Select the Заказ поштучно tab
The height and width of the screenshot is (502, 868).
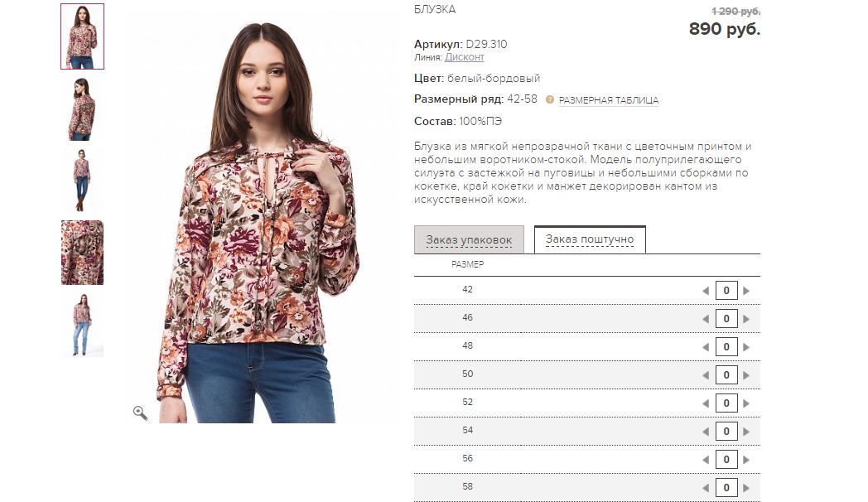click(590, 239)
